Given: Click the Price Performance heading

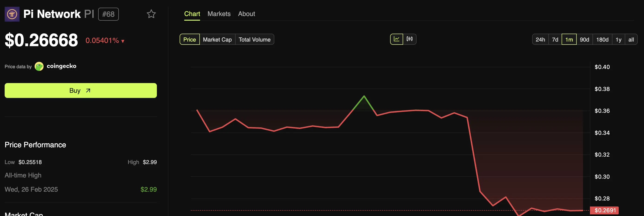Looking at the screenshot, I should coord(35,145).
